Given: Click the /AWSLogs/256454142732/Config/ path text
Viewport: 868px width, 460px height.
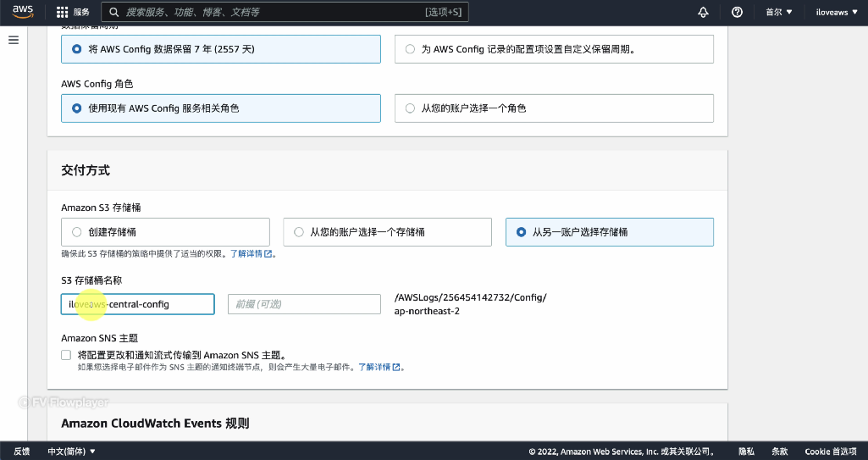Looking at the screenshot, I should [x=471, y=297].
